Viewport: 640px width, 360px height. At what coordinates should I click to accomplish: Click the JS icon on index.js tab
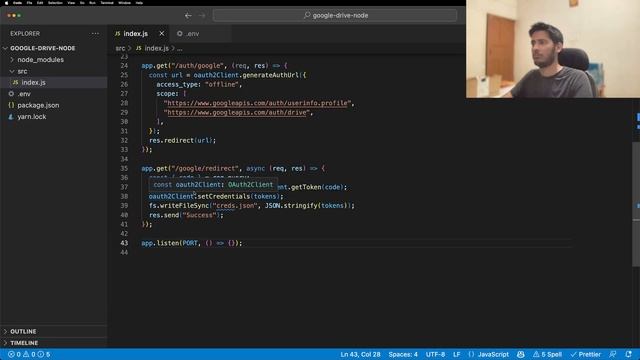118,33
